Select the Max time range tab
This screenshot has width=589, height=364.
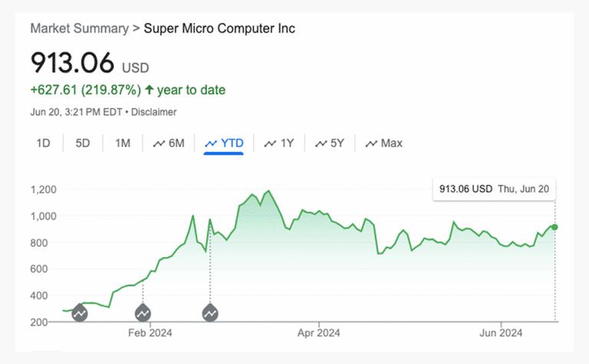tap(384, 143)
